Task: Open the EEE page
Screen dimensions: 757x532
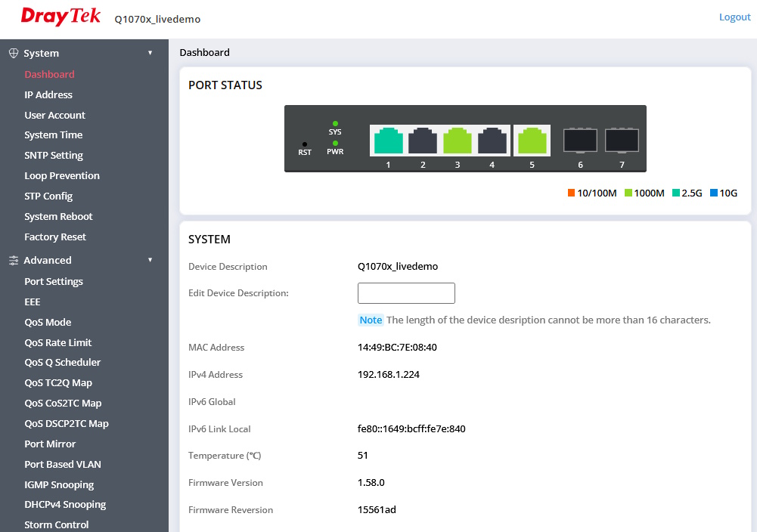Action: coord(33,302)
